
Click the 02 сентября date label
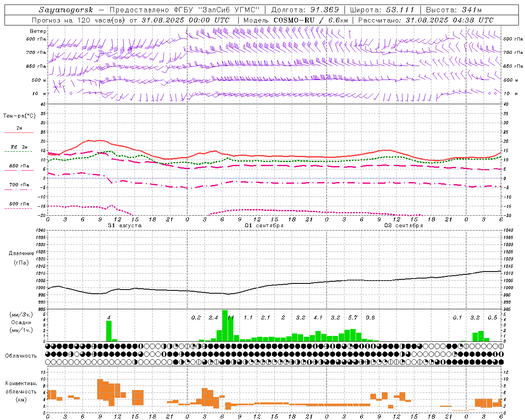click(x=404, y=226)
